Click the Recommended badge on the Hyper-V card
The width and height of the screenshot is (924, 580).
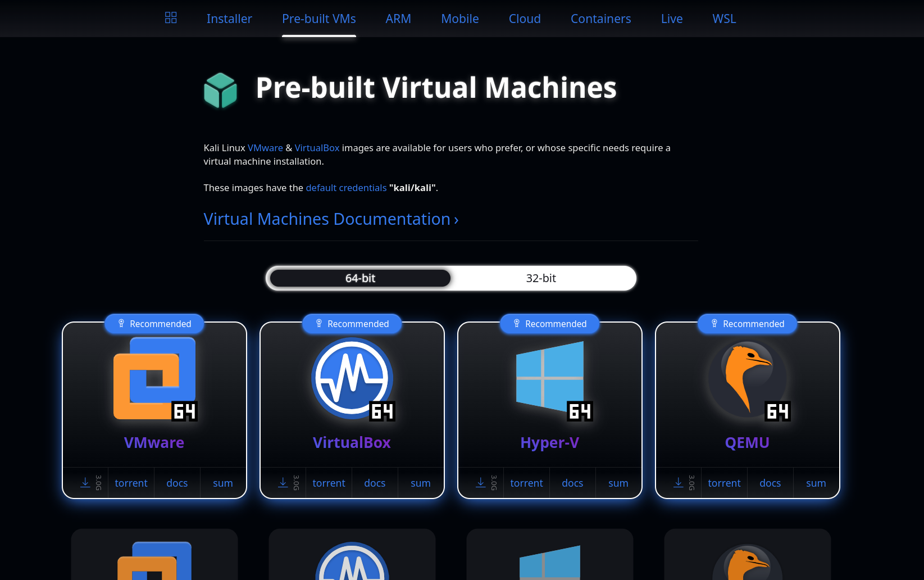click(549, 324)
